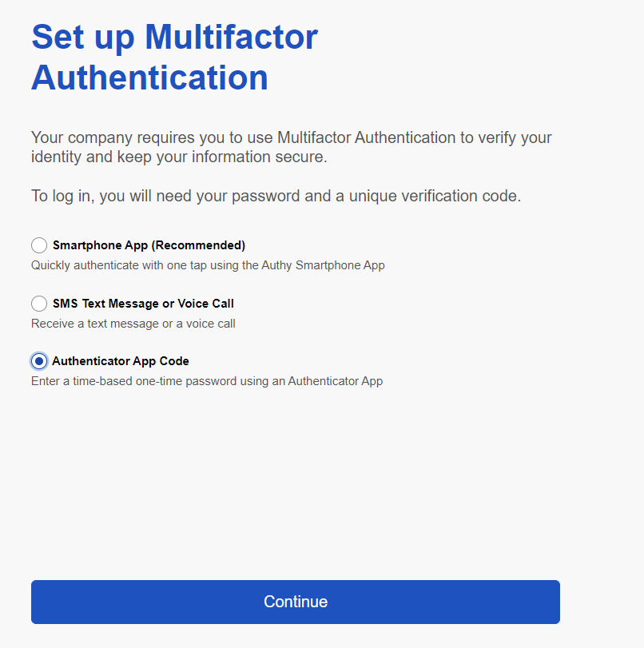Click the word "Authentication" in the heading
Image resolution: width=644 pixels, height=648 pixels.
coord(149,78)
